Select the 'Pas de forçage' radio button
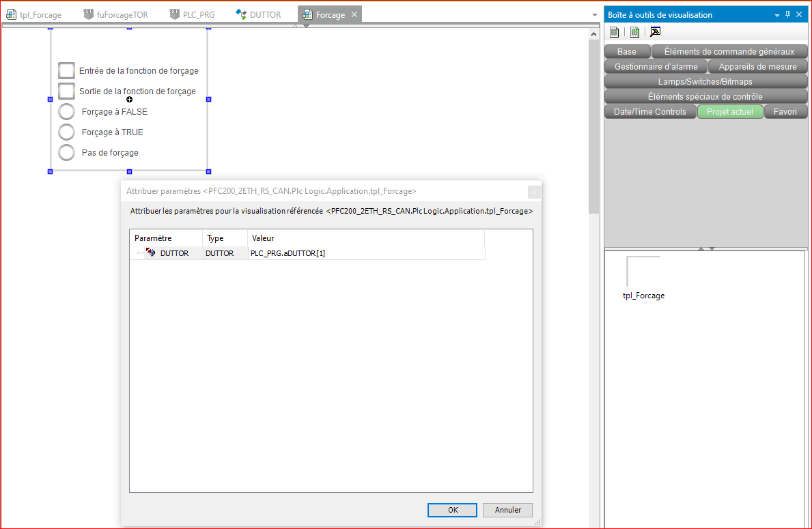Image resolution: width=812 pixels, height=529 pixels. tap(66, 153)
